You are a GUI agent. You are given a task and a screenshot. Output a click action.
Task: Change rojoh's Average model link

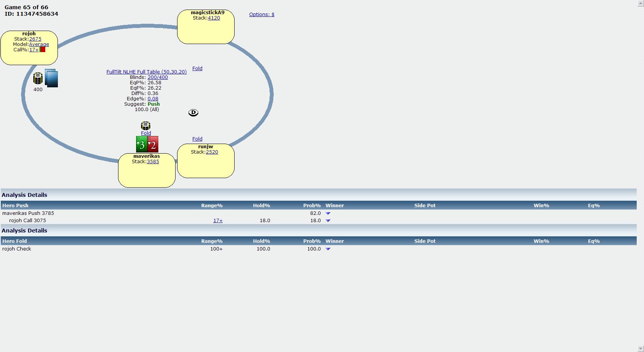pyautogui.click(x=39, y=44)
